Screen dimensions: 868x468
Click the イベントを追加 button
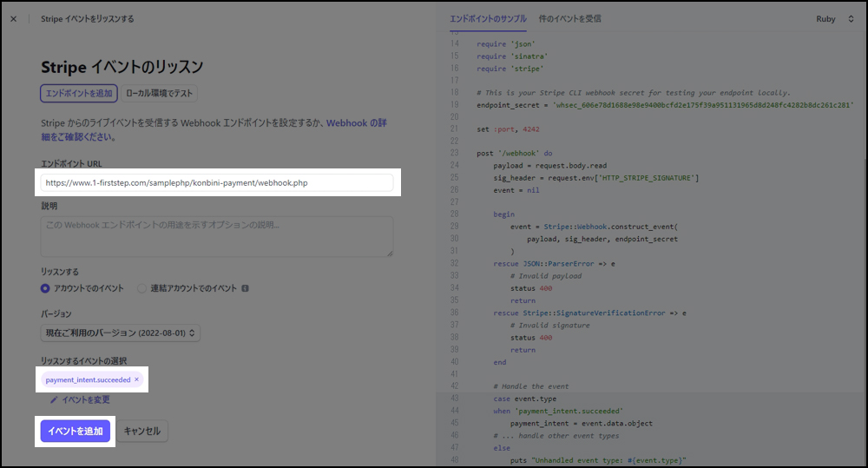click(x=76, y=431)
